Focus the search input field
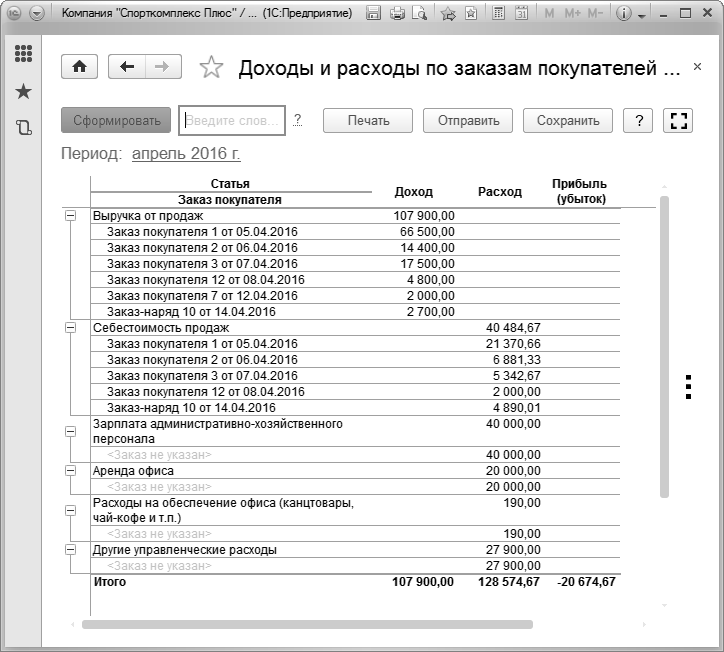This screenshot has width=724, height=652. (x=232, y=121)
